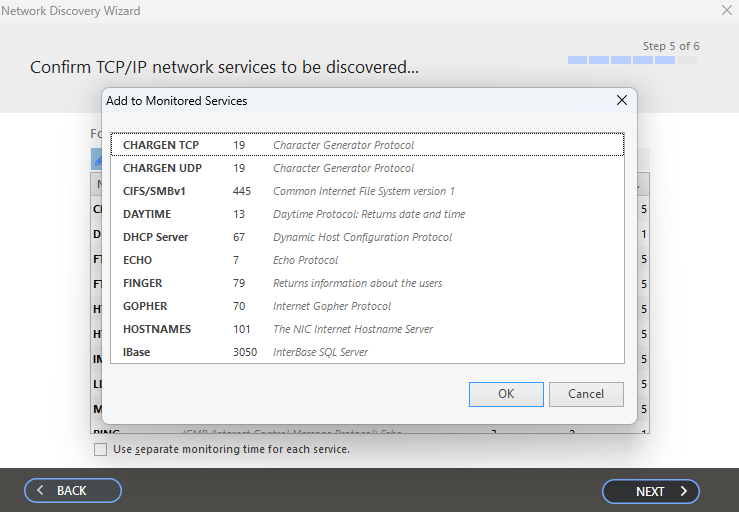Viewport: 739px width, 512px height.
Task: Pick the DHCP Server service
Action: [366, 237]
